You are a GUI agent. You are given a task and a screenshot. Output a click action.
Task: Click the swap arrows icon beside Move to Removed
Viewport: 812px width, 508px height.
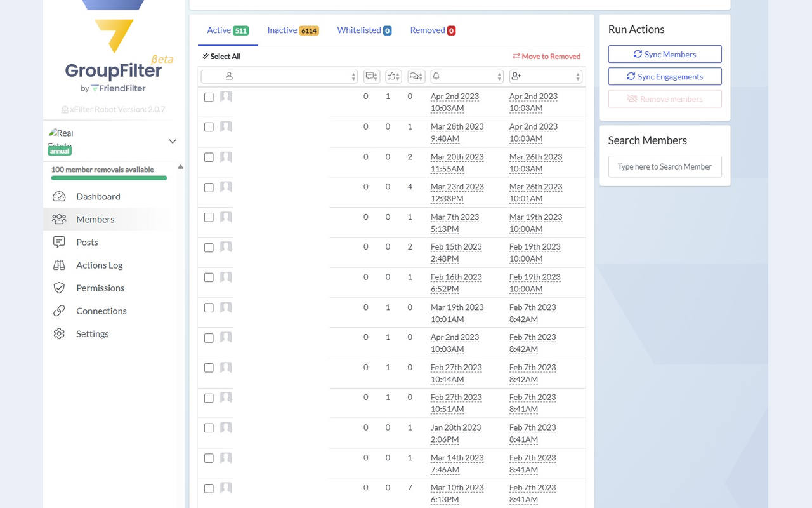pyautogui.click(x=516, y=56)
